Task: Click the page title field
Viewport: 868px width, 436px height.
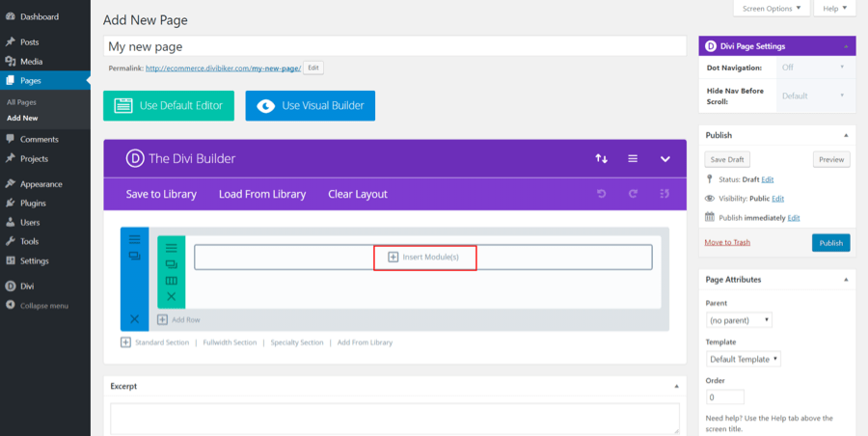Action: [x=394, y=46]
